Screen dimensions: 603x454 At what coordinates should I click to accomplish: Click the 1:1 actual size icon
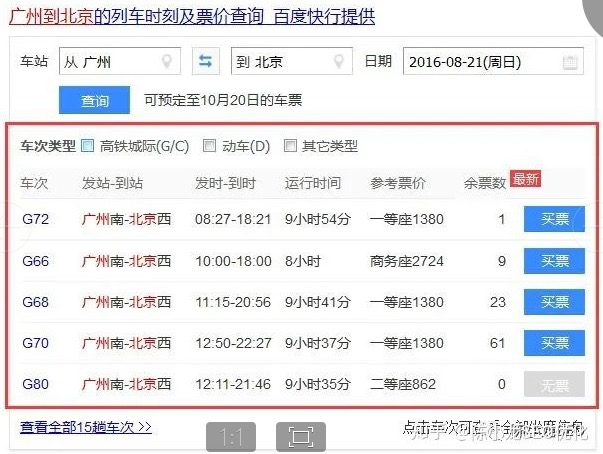tap(231, 436)
